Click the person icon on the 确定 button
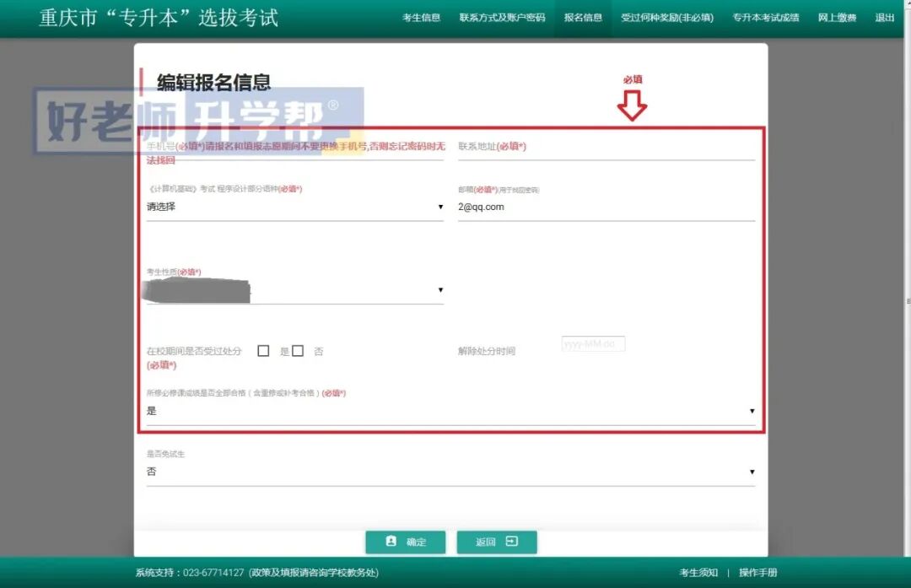This screenshot has width=911, height=588. (x=391, y=542)
